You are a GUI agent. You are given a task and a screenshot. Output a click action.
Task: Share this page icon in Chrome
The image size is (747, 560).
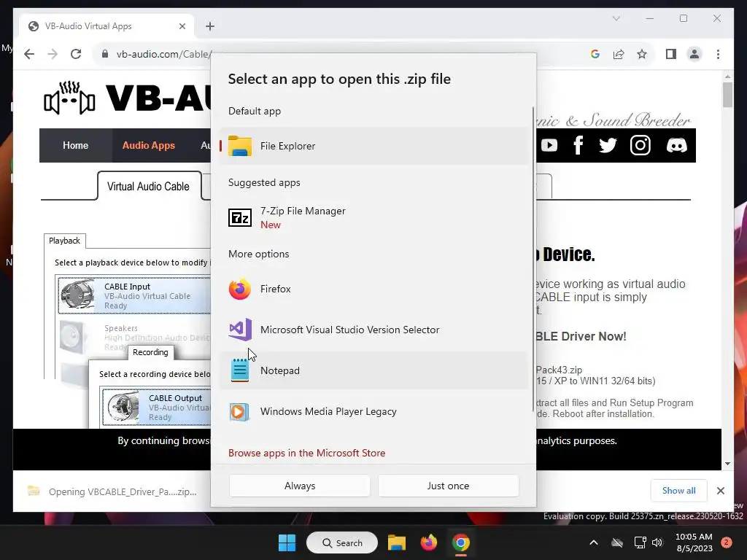coord(619,54)
